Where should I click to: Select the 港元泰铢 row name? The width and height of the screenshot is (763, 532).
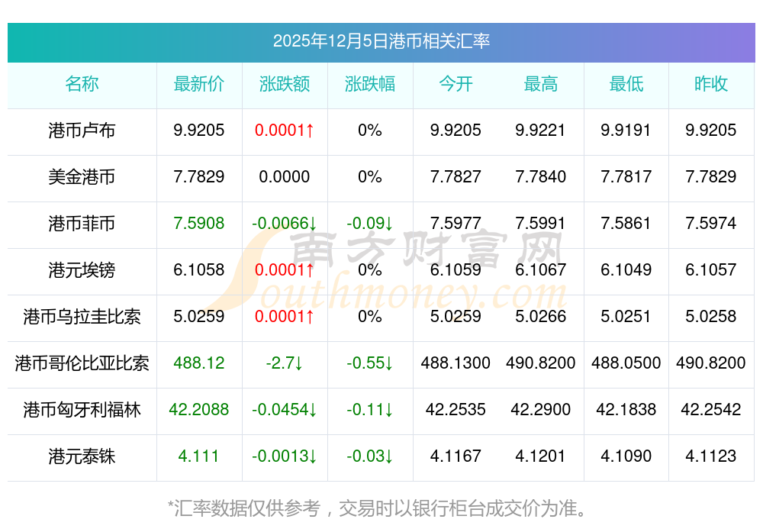pos(82,456)
